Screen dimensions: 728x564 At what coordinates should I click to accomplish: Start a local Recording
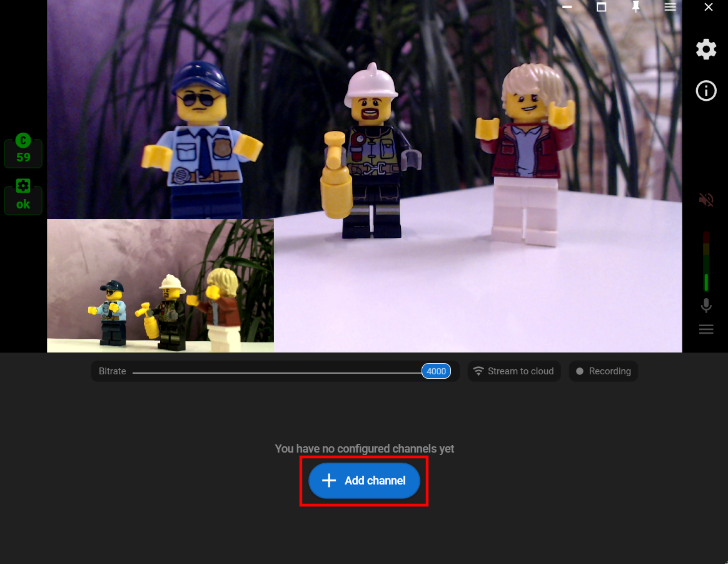(x=603, y=371)
